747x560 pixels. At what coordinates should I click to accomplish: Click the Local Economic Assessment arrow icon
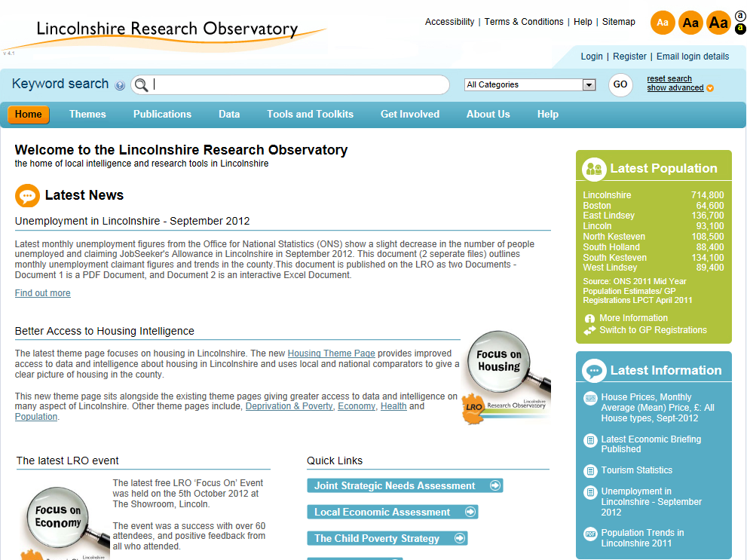[x=470, y=512]
